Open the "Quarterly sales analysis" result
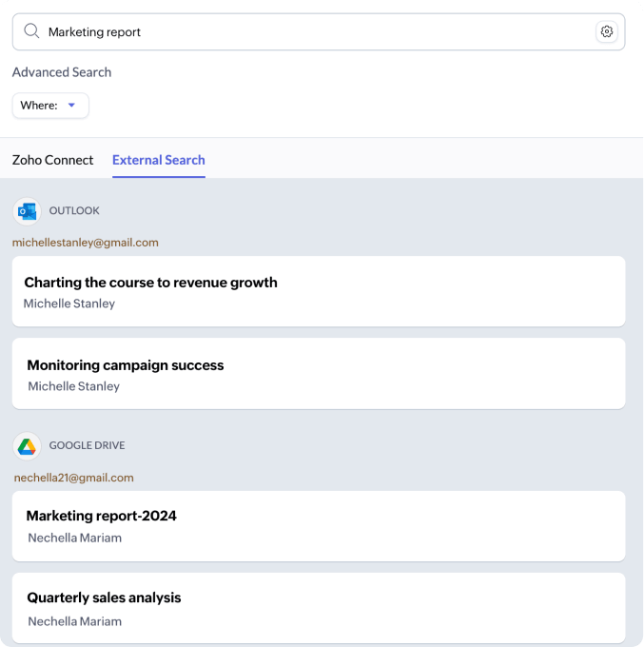Screen dimensions: 644x647 pos(104,598)
